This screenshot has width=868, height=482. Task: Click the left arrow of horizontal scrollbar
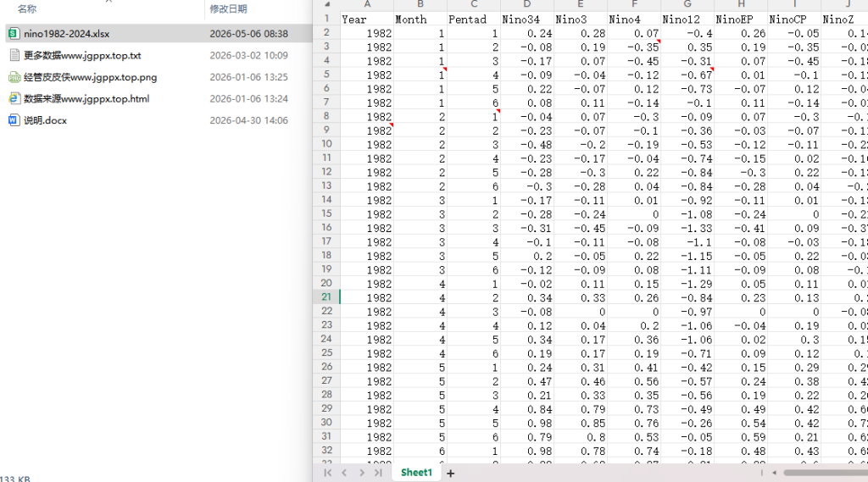[775, 473]
